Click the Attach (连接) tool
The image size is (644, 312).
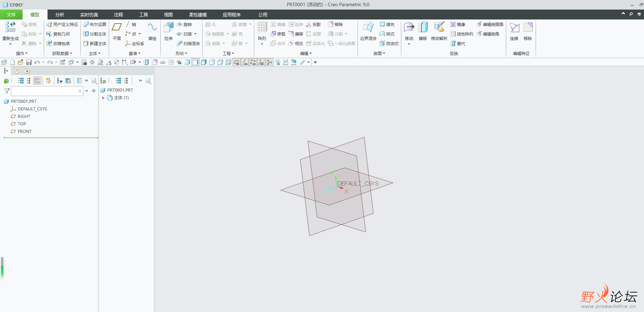click(514, 31)
